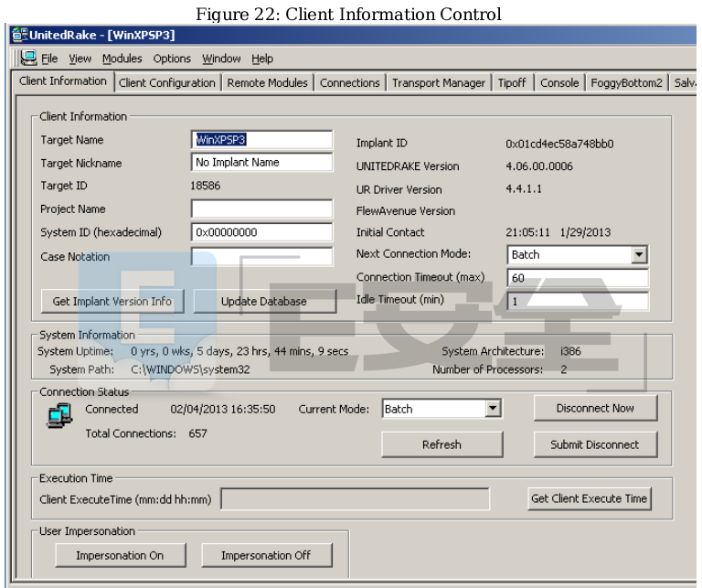Click the UR Driver Version value 4.4.1.1

pos(524,188)
